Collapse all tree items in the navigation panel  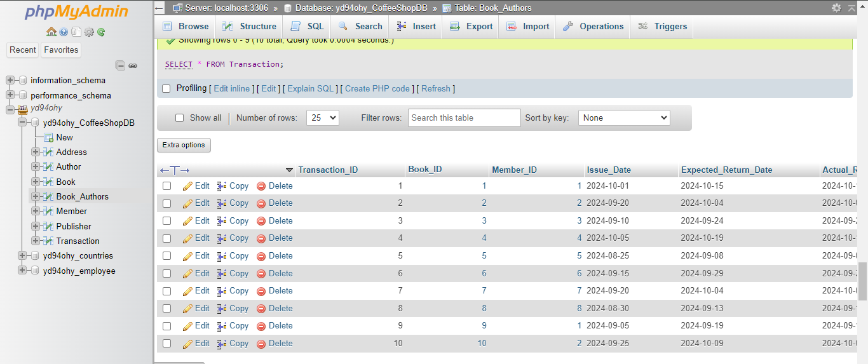[120, 65]
